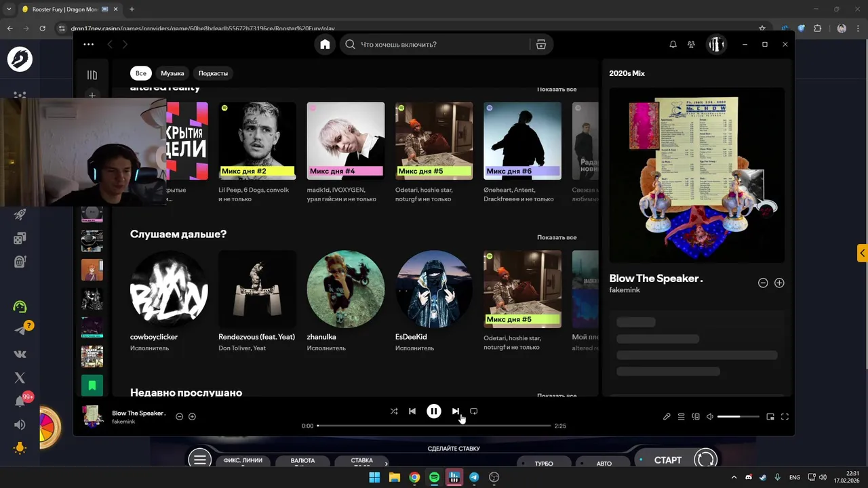The image size is (868, 488).
Task: Open Микс дня #4 playlist card
Action: [346, 152]
